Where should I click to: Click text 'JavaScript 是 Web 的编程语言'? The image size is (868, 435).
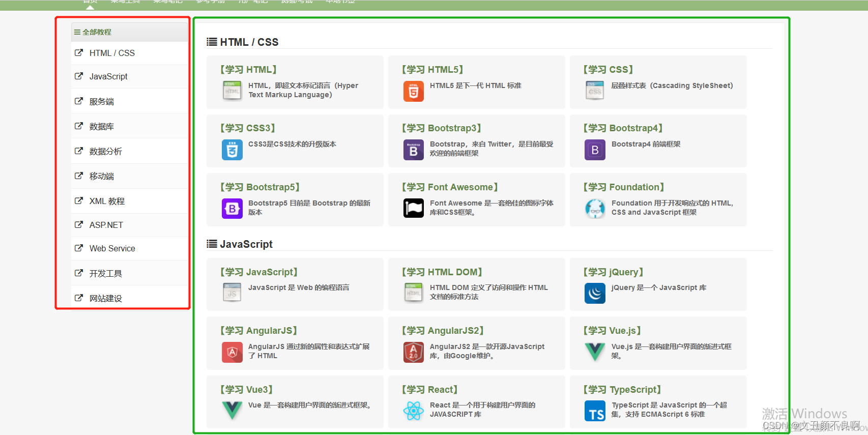coord(299,287)
